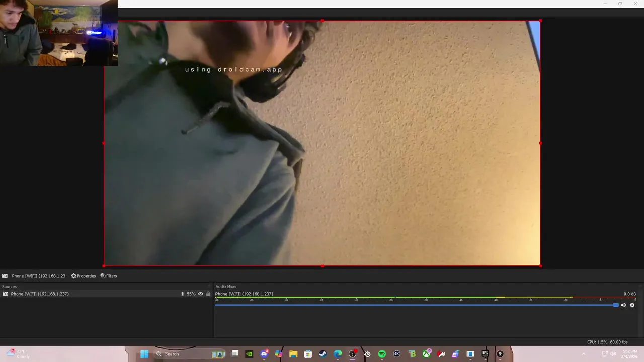Open the Windows Start menu
Image resolution: width=644 pixels, height=362 pixels.
pos(144,354)
